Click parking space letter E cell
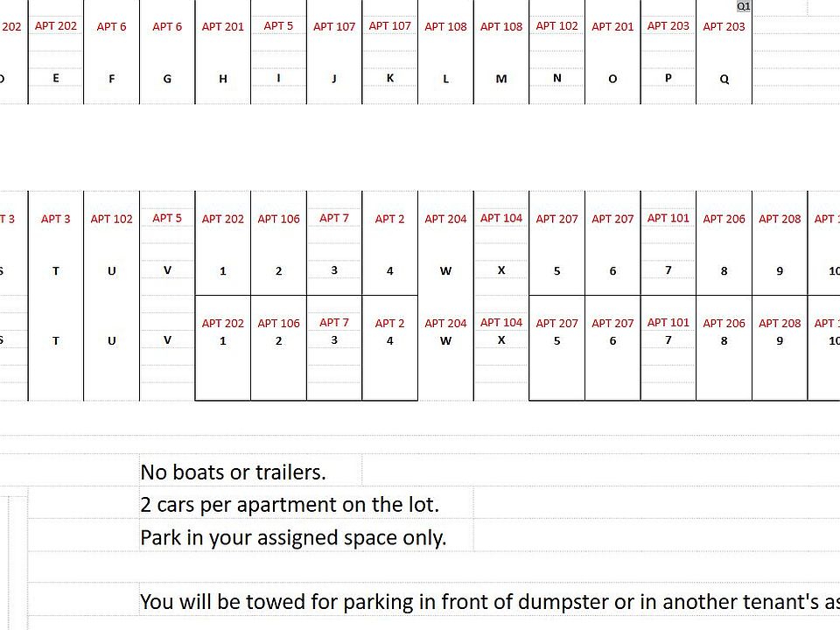The image size is (840, 630). click(x=56, y=78)
